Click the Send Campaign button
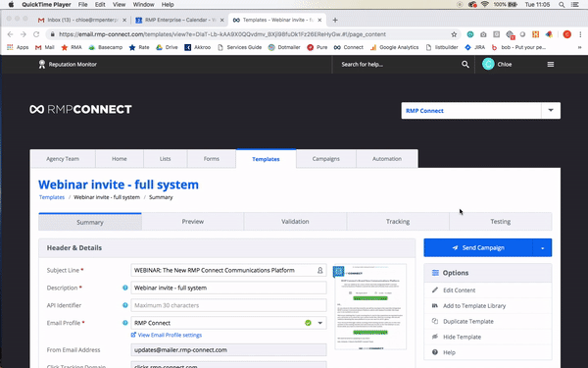588x368 pixels. tap(478, 248)
